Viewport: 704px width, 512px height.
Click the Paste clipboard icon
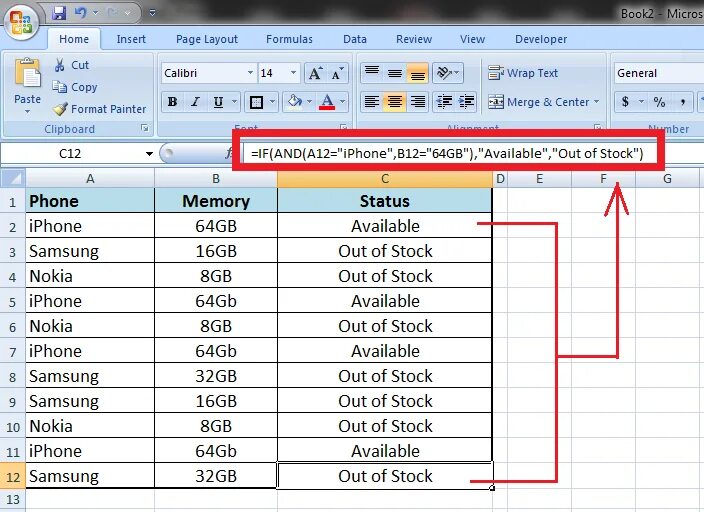27,73
